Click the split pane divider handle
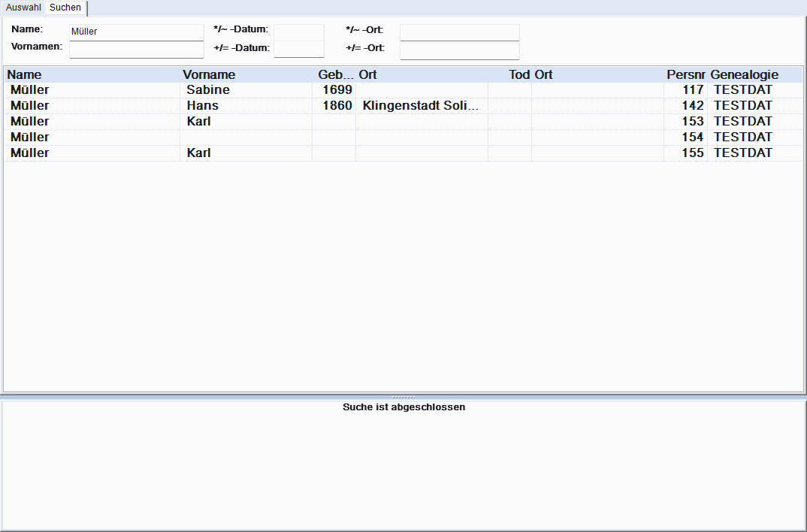807x532 pixels. coord(403,397)
